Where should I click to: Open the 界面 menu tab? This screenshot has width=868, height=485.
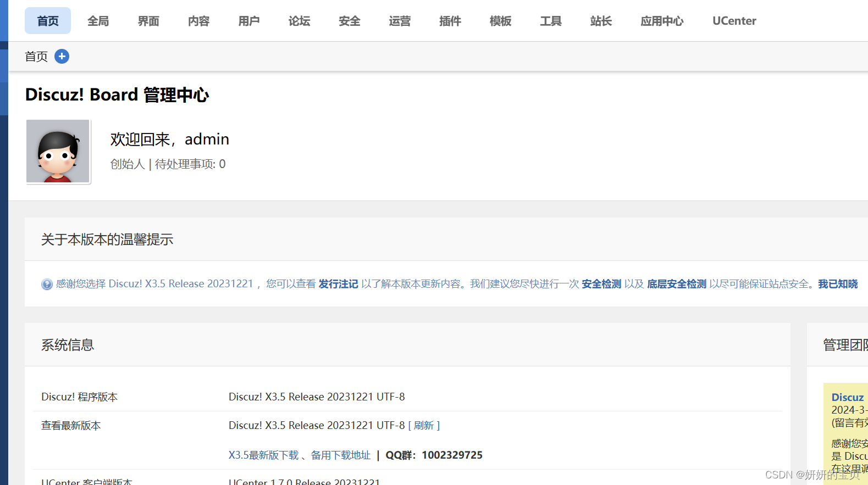[148, 21]
